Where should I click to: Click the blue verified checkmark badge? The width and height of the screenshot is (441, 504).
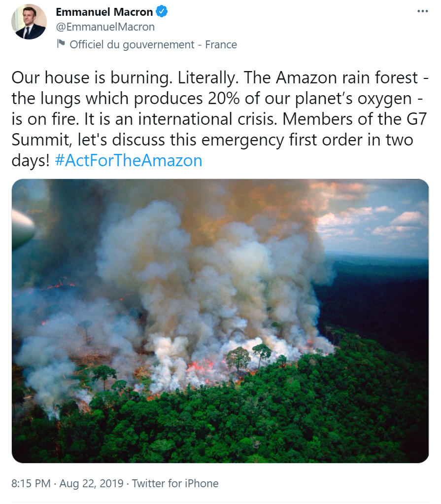click(162, 11)
